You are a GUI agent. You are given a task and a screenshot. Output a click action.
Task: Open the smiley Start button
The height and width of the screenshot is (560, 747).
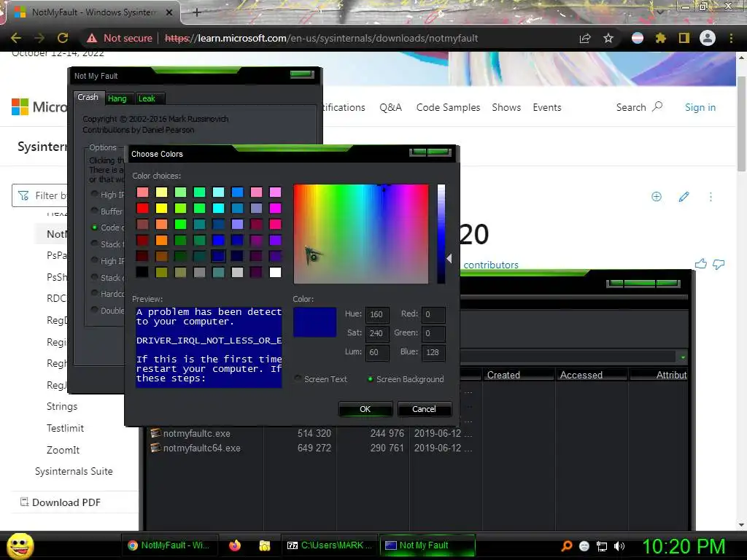20,545
